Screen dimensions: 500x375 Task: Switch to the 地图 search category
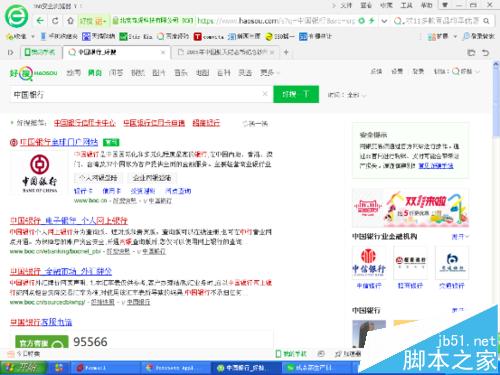(x=202, y=72)
